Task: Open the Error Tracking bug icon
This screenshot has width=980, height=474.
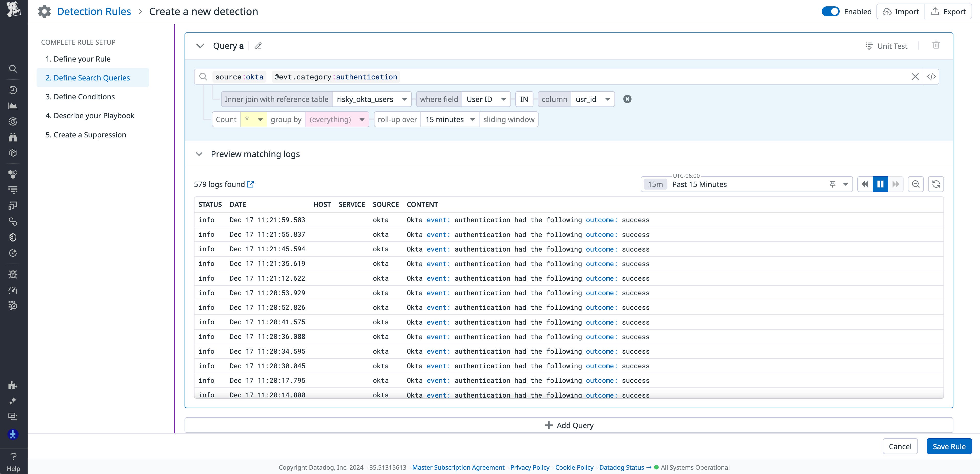Action: pos(13,274)
